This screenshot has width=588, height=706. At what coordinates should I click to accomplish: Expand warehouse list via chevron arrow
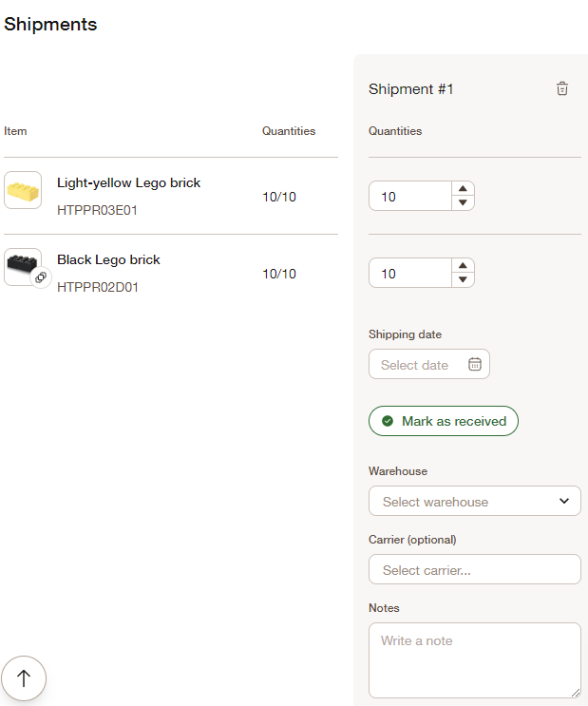pyautogui.click(x=564, y=501)
